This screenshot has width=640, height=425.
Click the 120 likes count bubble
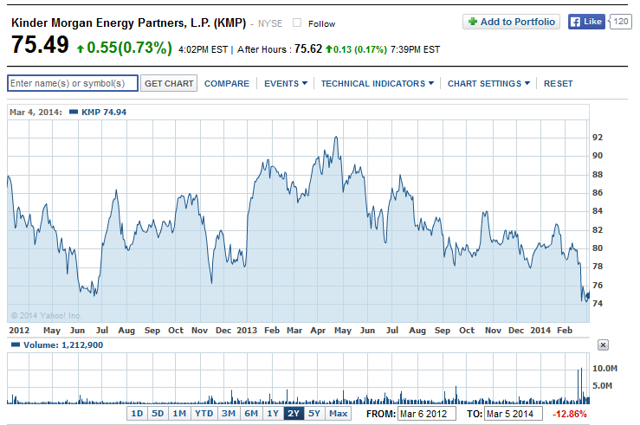[x=620, y=22]
